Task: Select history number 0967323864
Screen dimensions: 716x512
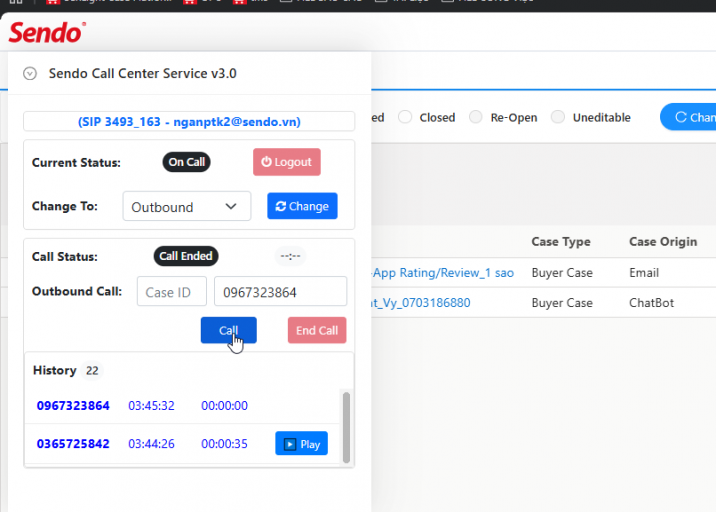Action: tap(73, 406)
